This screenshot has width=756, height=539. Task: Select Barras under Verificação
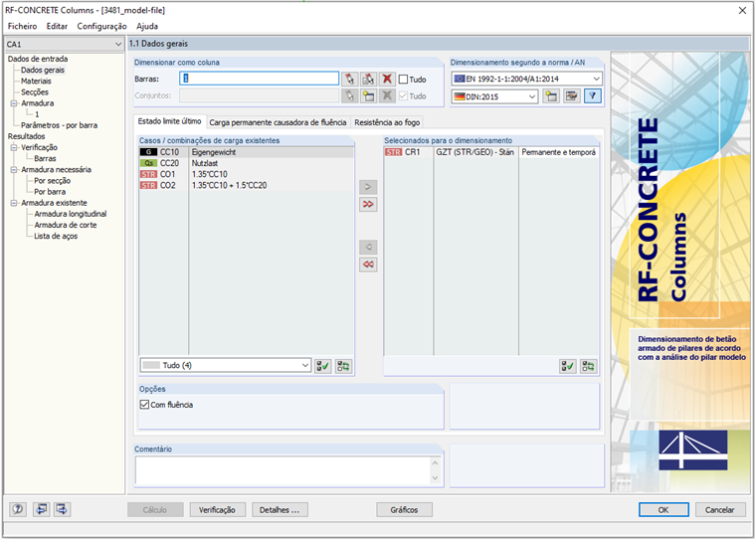pos(45,158)
